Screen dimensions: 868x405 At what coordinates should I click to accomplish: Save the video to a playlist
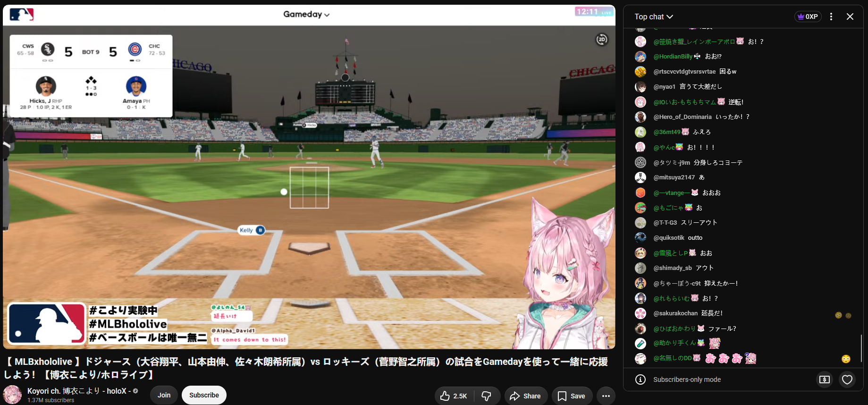pos(572,396)
